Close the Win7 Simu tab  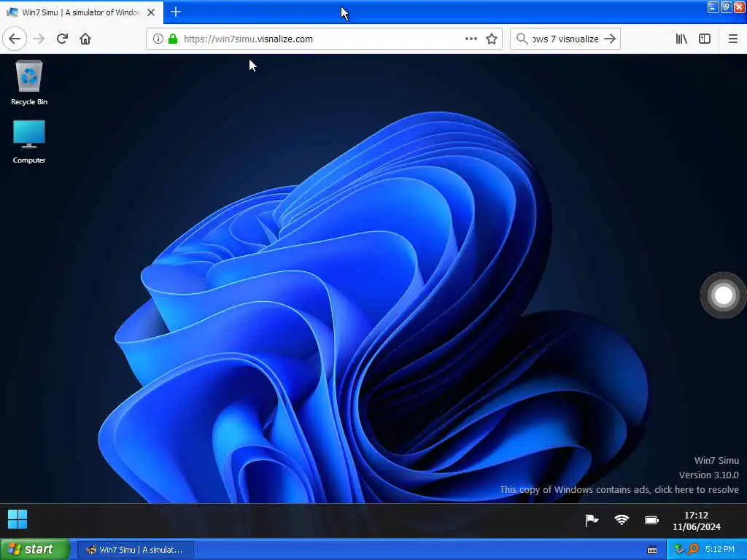tap(151, 12)
